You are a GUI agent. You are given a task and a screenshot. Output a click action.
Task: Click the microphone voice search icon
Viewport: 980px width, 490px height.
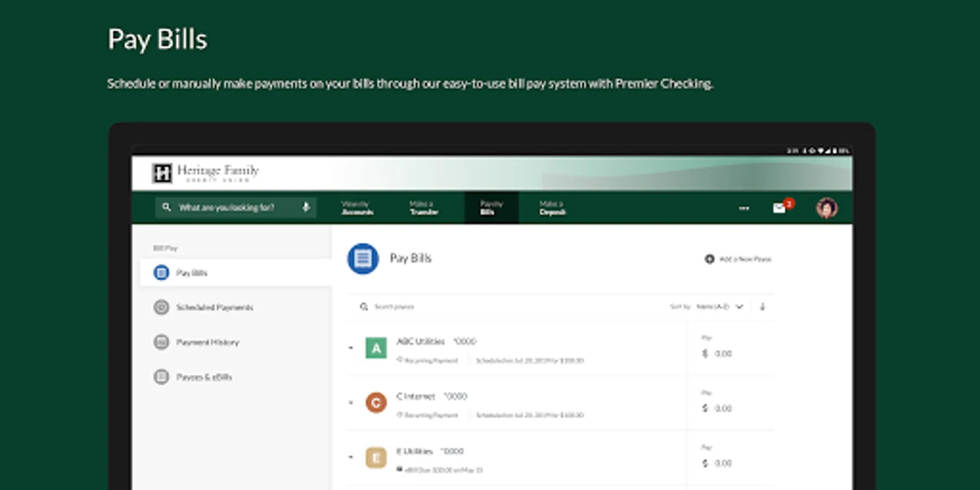(306, 207)
